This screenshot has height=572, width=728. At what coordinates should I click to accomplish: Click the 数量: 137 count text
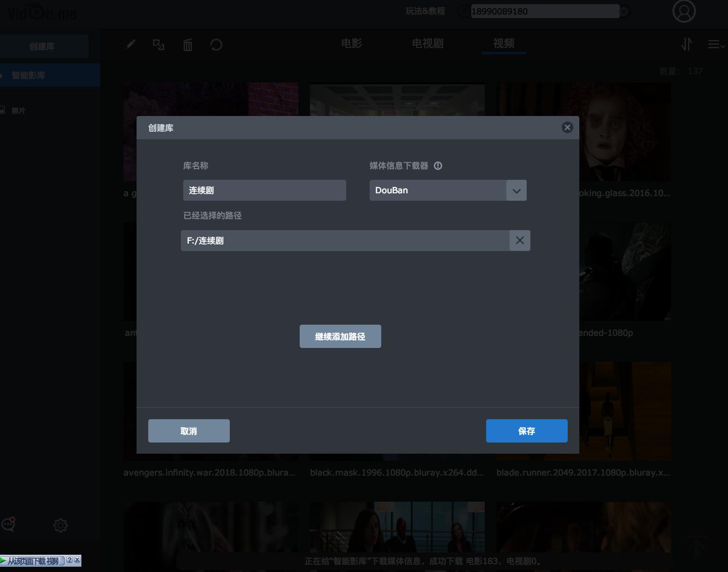coord(681,71)
